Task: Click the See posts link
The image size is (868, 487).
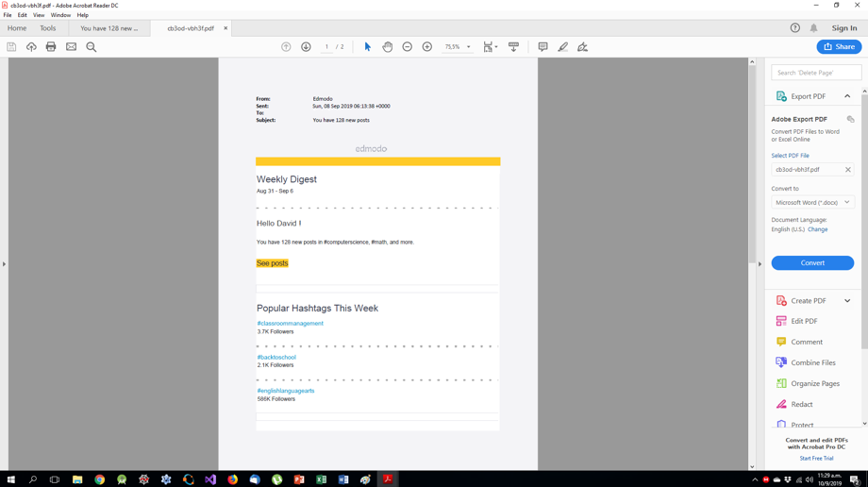Action: pos(273,263)
